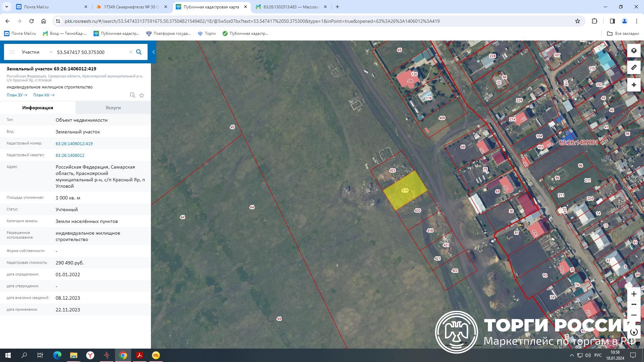Click the magnifier search icon
644x362 pixels.
pyautogui.click(x=139, y=52)
